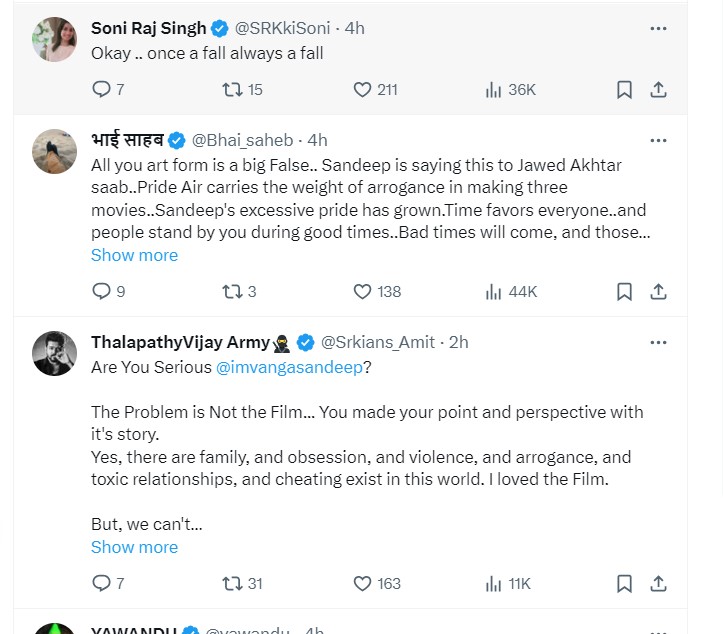Reply to Soni Raj Singh's tweet

101,90
